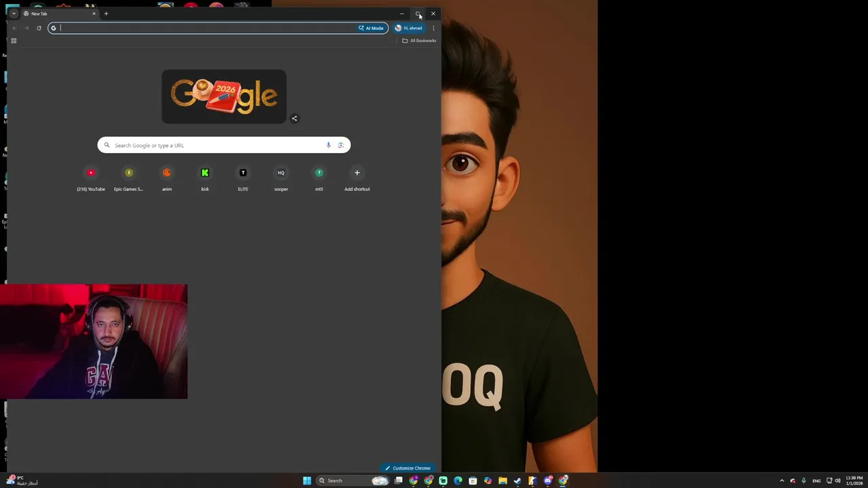Open the YouTube shortcut
Screen dimensions: 868x488
(x=91, y=179)
